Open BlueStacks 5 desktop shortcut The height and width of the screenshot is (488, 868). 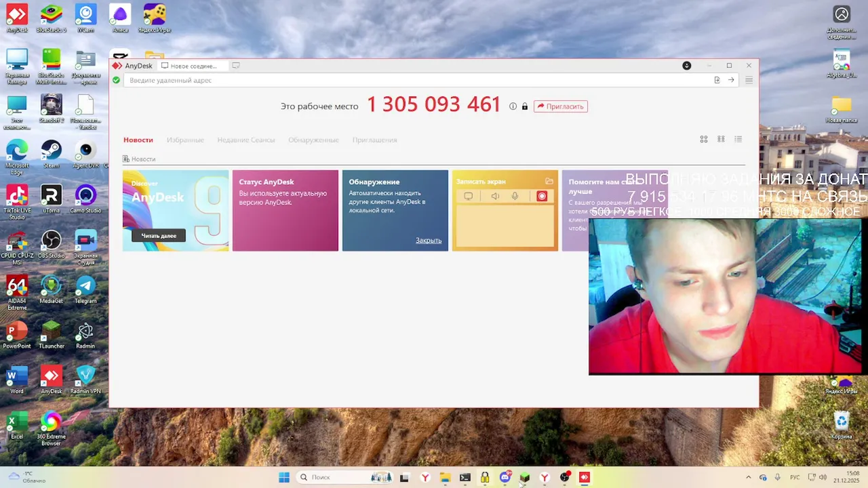(52, 19)
